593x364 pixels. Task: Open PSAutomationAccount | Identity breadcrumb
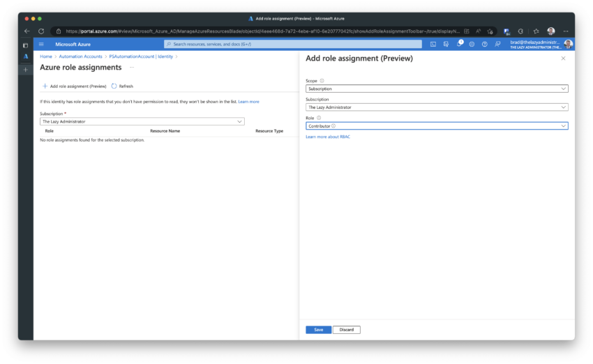(x=141, y=56)
